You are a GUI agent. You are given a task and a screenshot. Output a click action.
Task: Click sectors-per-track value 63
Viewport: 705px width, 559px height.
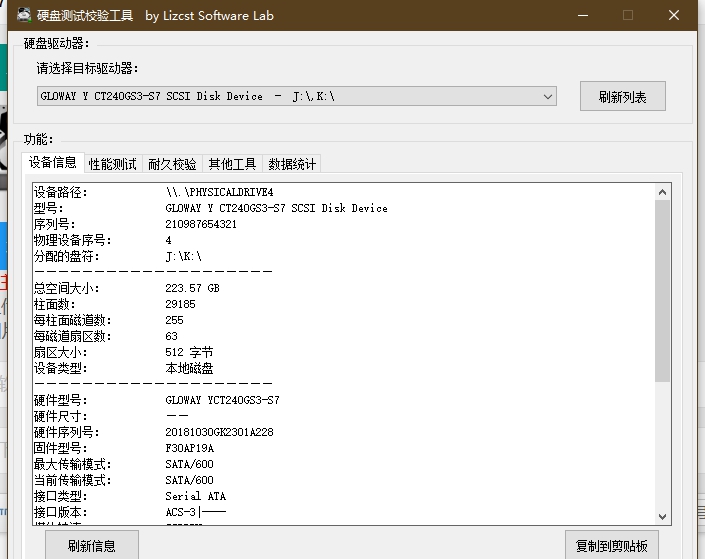click(x=171, y=336)
